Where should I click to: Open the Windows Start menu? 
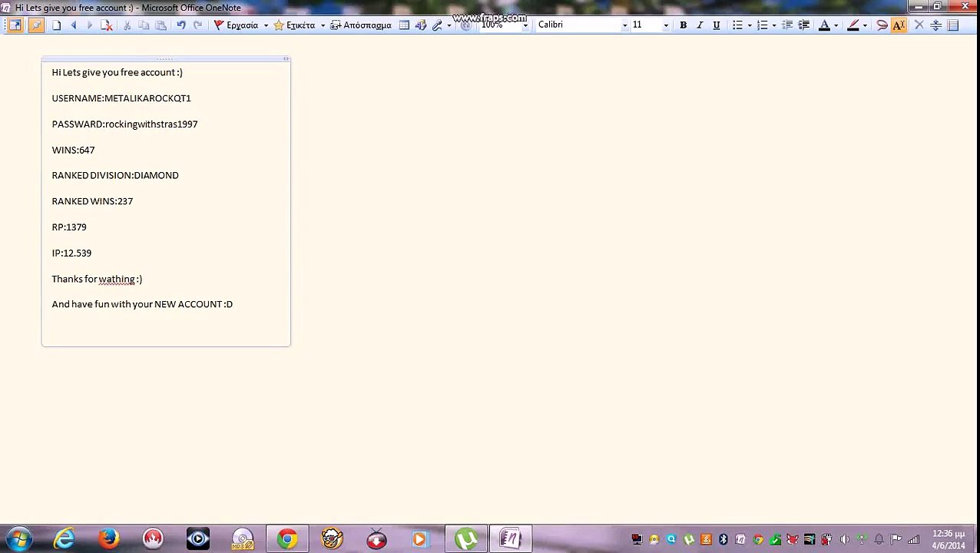coord(19,539)
